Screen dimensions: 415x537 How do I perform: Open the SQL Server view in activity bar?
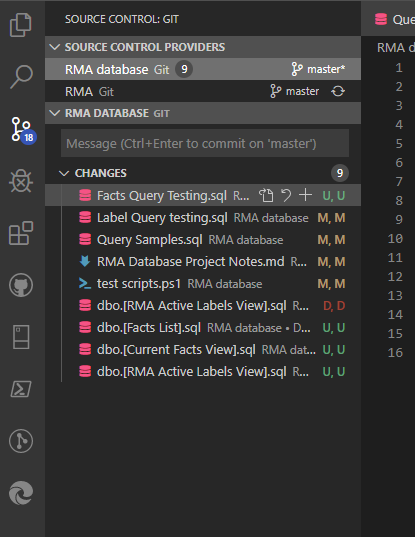[x=21, y=337]
